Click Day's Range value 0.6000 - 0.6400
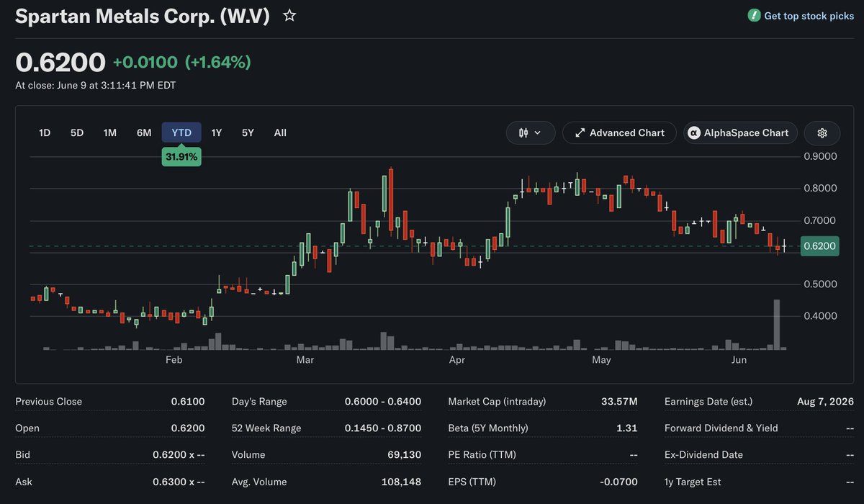 [x=383, y=401]
